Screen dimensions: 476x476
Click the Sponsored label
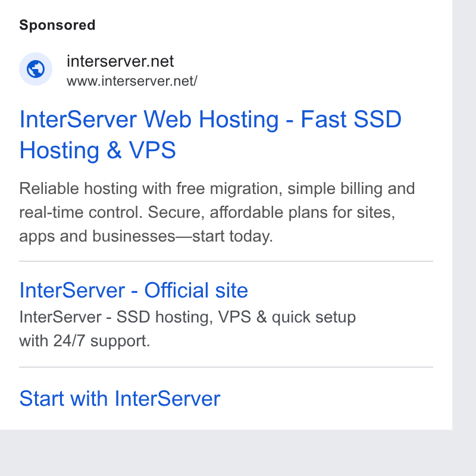57,25
